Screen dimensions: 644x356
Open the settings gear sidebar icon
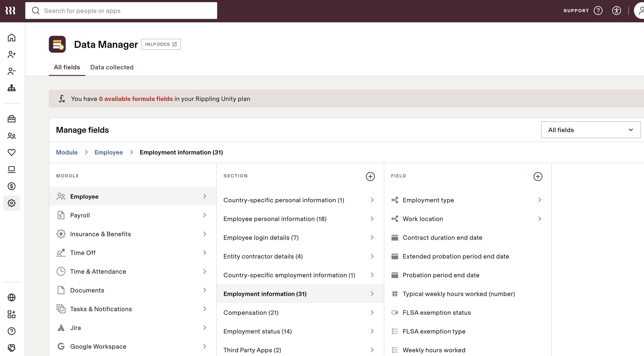[x=12, y=203]
